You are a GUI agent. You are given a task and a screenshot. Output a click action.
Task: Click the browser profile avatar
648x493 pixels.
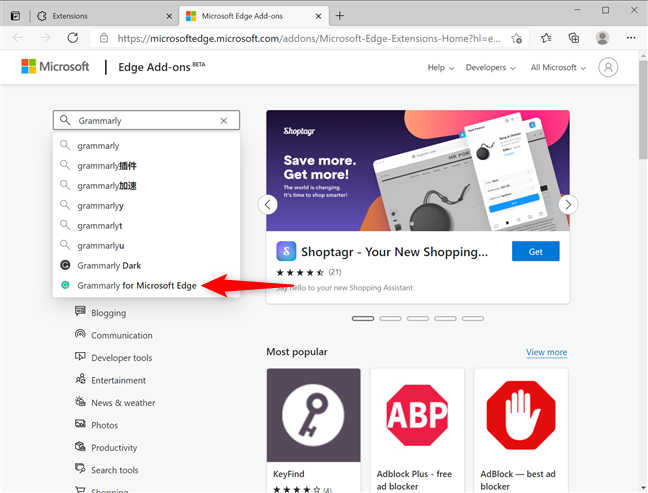point(602,38)
